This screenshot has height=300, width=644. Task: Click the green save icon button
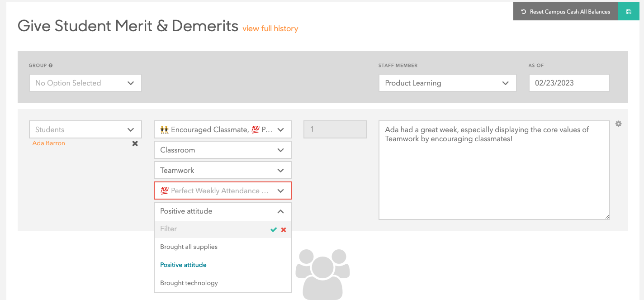click(629, 12)
